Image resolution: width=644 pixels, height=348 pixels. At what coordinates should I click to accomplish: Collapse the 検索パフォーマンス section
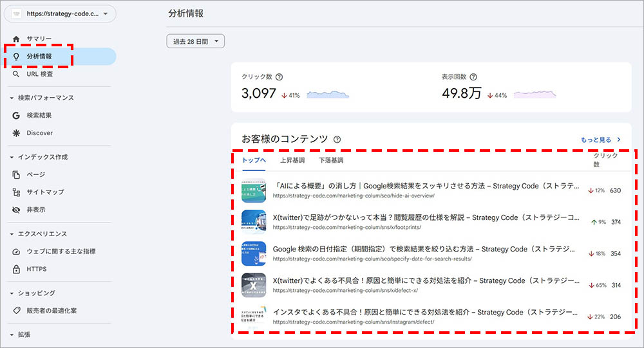click(12, 98)
